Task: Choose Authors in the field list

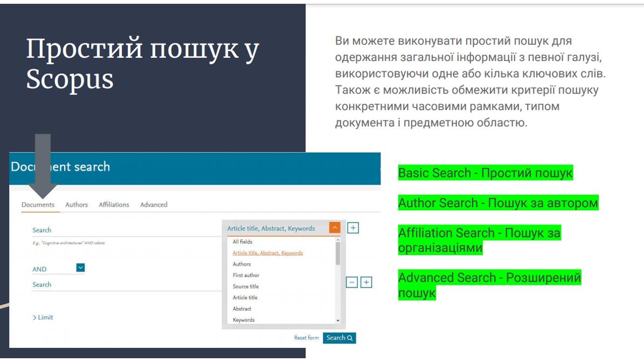Action: [241, 264]
